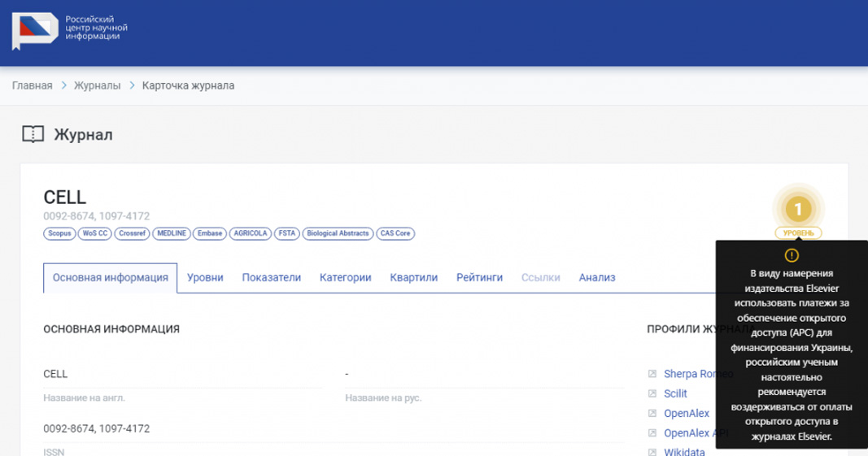Click the ISSN value in the Основная информация section

(96, 429)
